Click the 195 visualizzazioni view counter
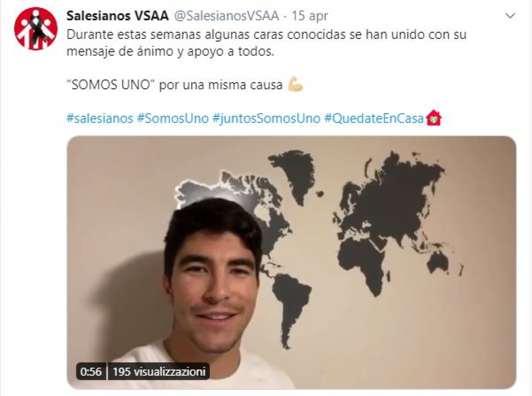Viewport: 532px width, 396px height. pos(159,372)
